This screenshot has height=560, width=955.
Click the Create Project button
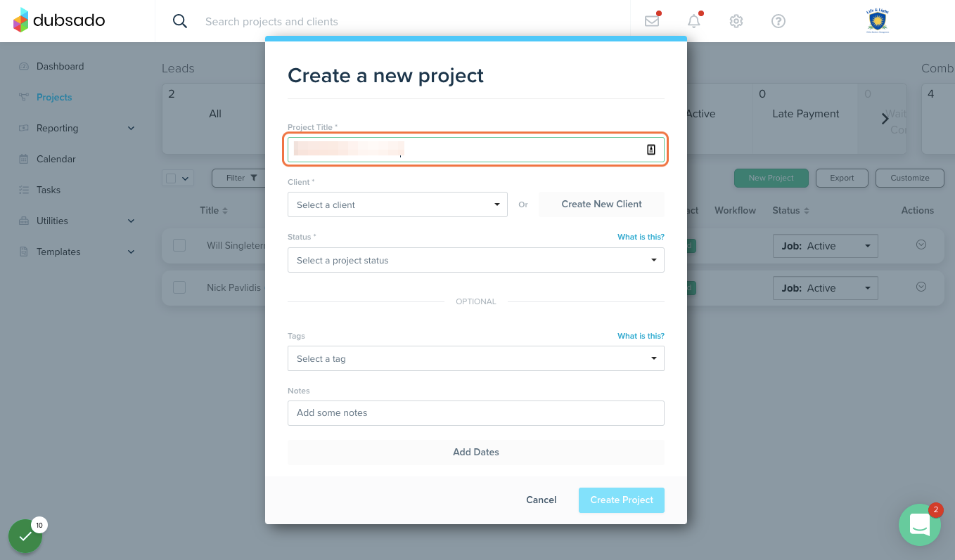[622, 500]
